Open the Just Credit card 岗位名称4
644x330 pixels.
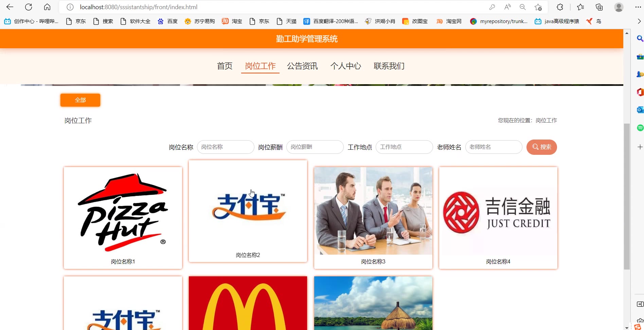click(498, 218)
